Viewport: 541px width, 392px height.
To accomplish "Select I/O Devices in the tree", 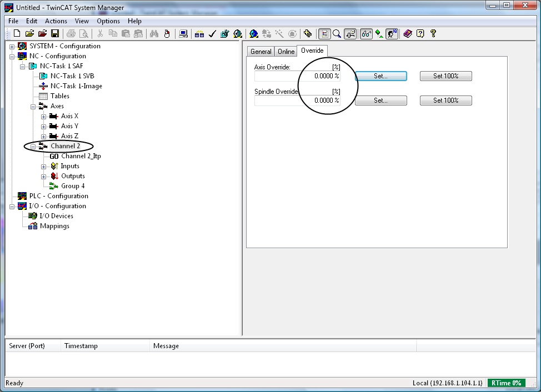I will coord(56,216).
